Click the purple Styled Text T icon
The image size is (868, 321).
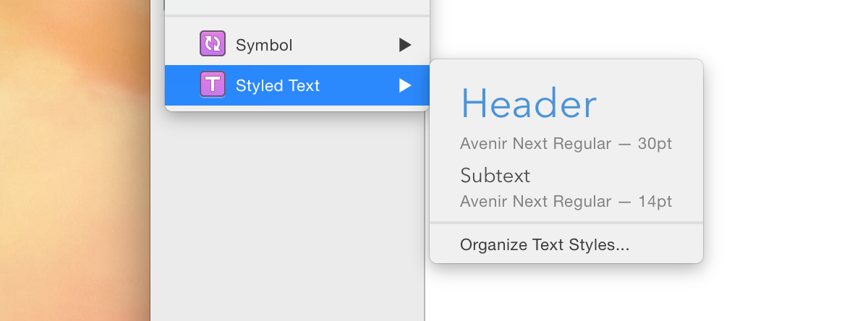coord(213,85)
